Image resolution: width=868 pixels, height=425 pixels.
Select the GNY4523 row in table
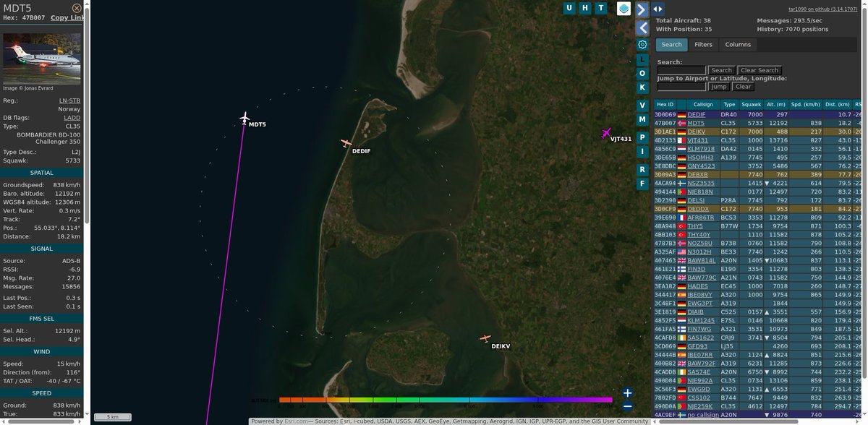(757, 166)
